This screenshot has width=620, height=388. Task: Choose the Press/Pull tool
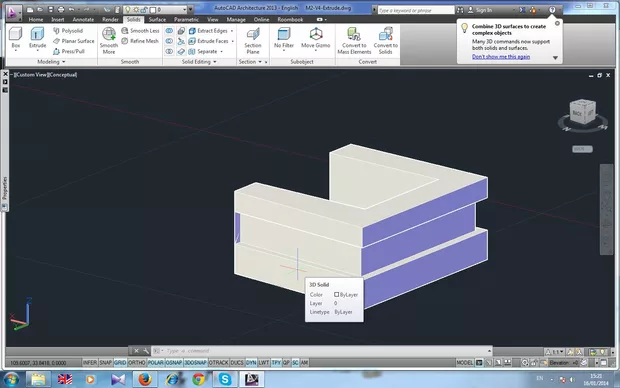pos(69,51)
